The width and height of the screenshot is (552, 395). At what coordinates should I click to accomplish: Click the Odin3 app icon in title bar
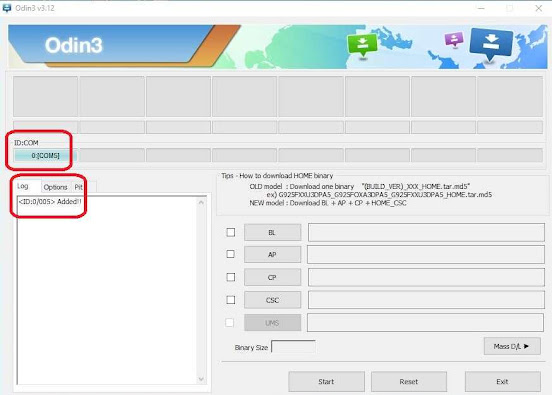pyautogui.click(x=7, y=8)
